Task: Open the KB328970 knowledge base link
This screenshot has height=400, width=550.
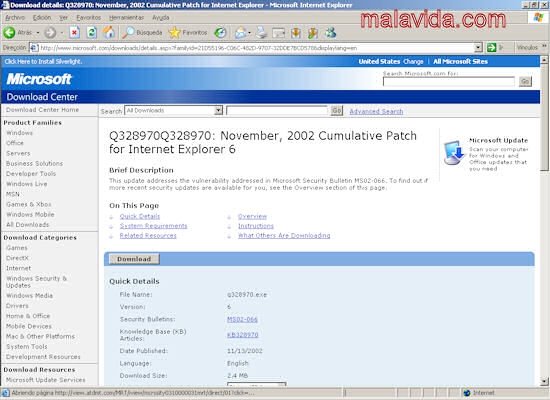Action: click(x=242, y=335)
